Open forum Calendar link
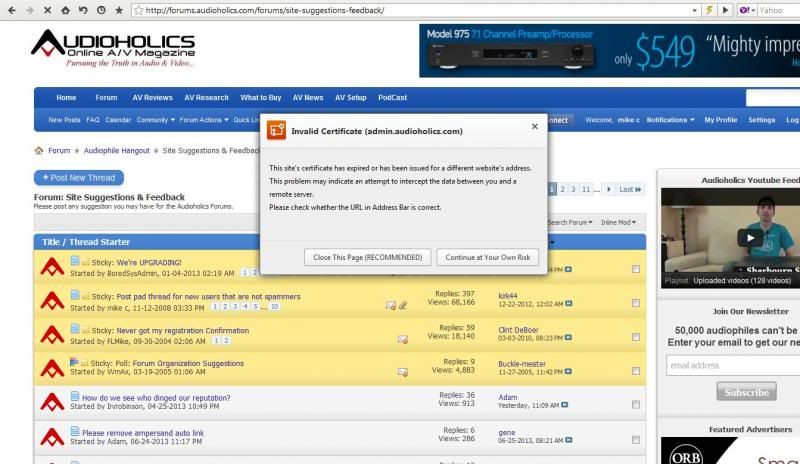800x464 pixels. point(118,120)
